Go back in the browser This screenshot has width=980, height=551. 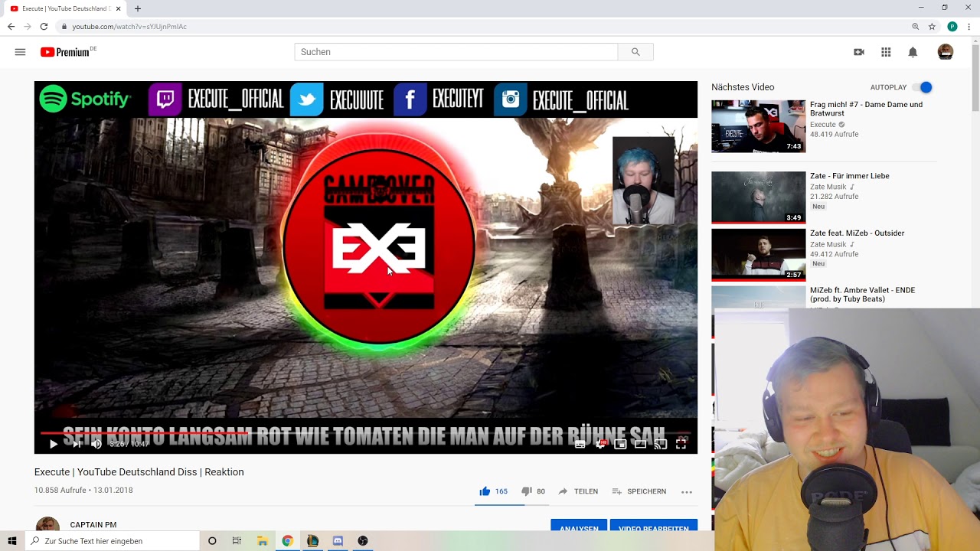11,26
